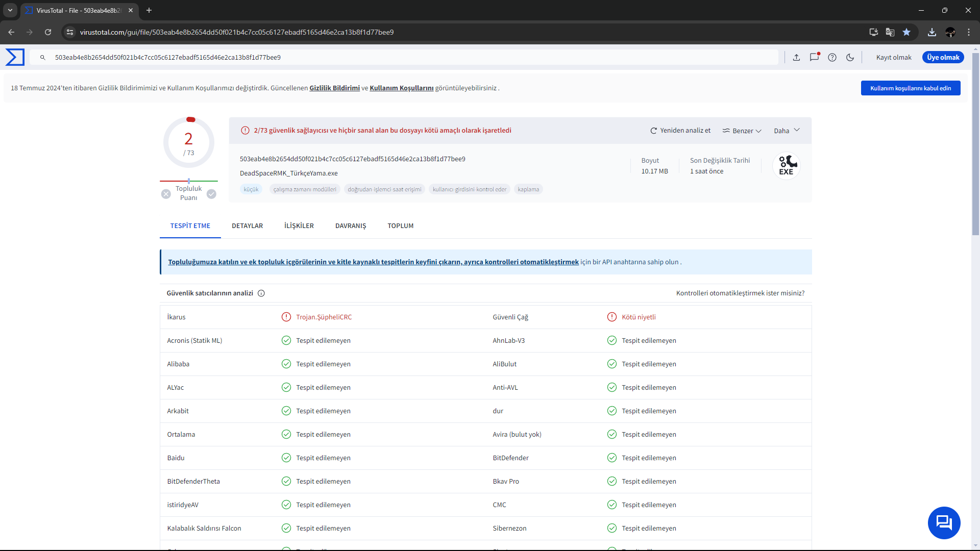Viewport: 980px width, 551px height.
Task: Vote positive on community score checkmark
Action: 211,194
